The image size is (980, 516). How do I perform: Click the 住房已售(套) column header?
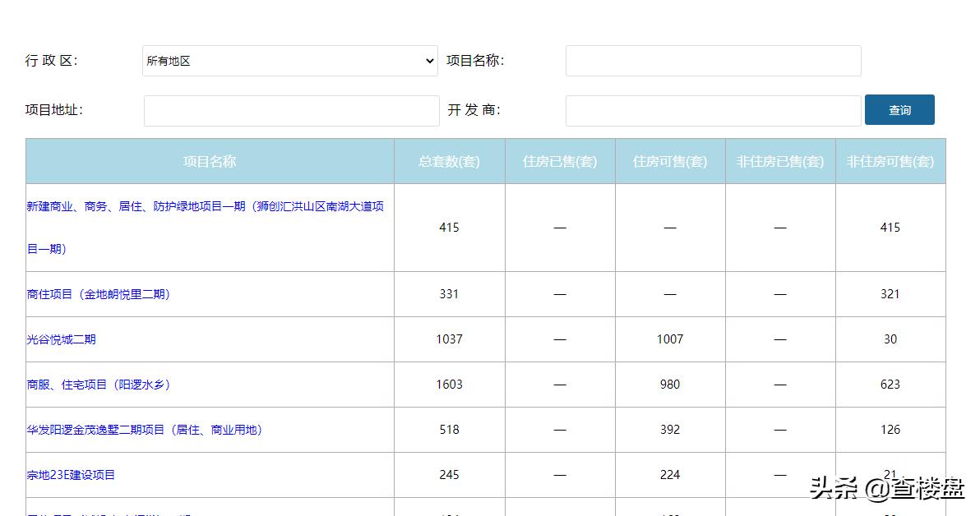[560, 161]
